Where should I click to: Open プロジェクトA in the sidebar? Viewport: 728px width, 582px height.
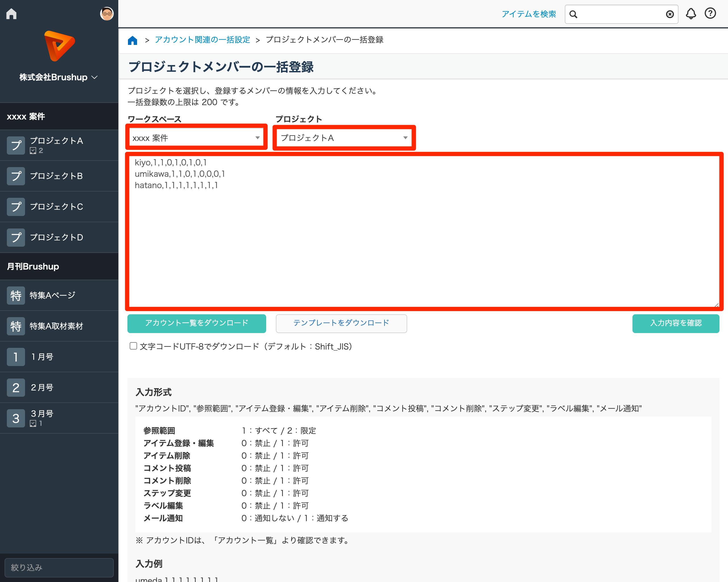click(56, 141)
